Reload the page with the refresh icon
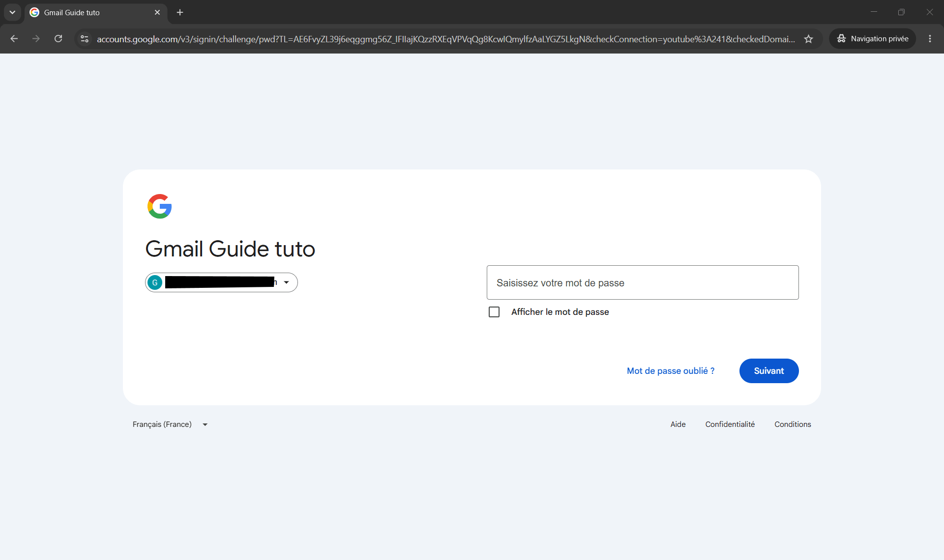944x560 pixels. coord(58,39)
